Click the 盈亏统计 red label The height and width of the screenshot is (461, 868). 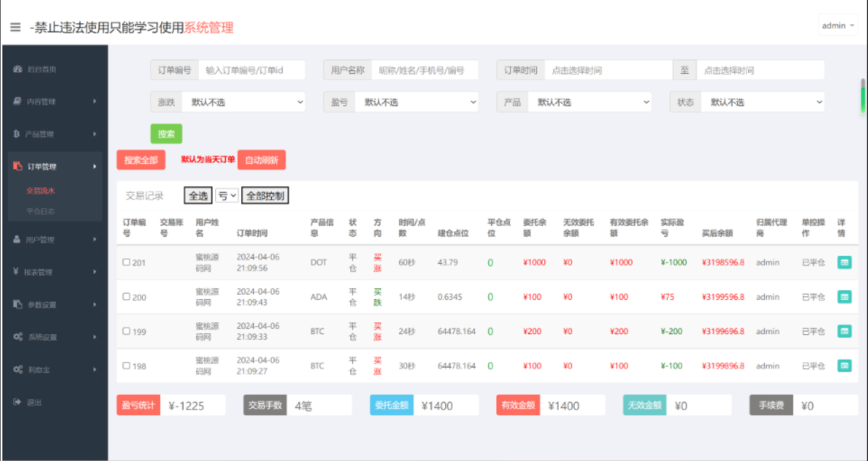click(x=138, y=405)
